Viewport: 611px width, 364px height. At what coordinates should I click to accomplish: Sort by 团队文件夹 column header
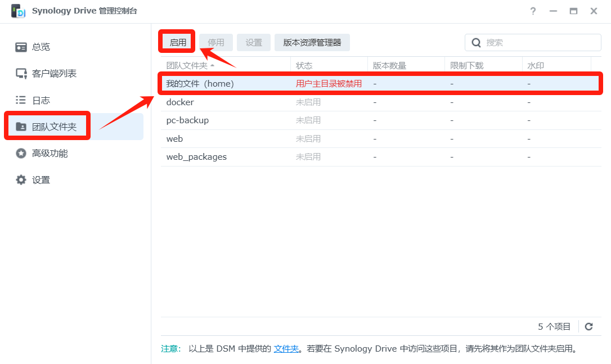(187, 66)
